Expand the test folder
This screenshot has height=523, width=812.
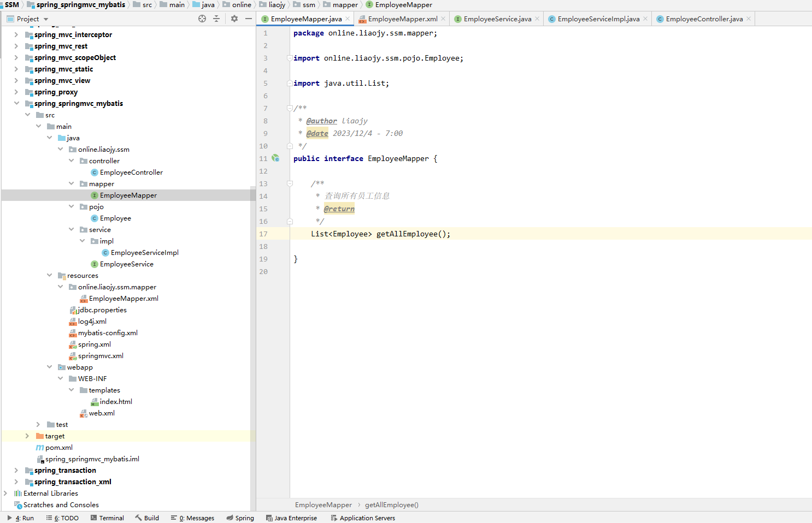(x=38, y=424)
